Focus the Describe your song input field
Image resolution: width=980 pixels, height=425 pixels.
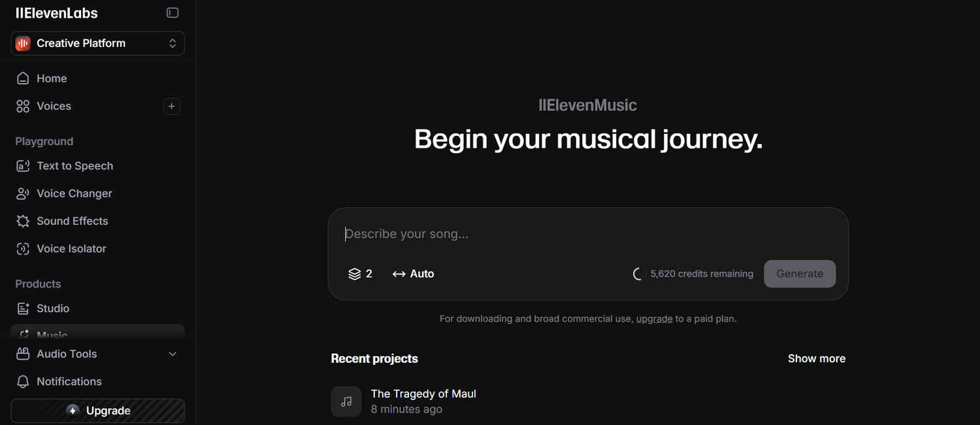(x=588, y=234)
